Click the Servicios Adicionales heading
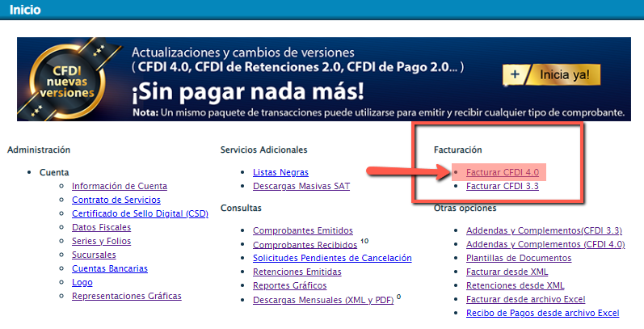 pos(263,150)
